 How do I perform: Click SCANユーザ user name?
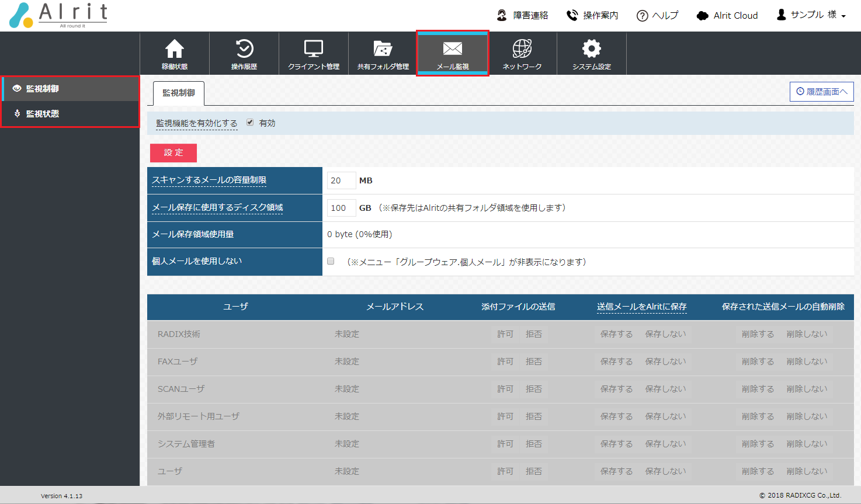181,389
